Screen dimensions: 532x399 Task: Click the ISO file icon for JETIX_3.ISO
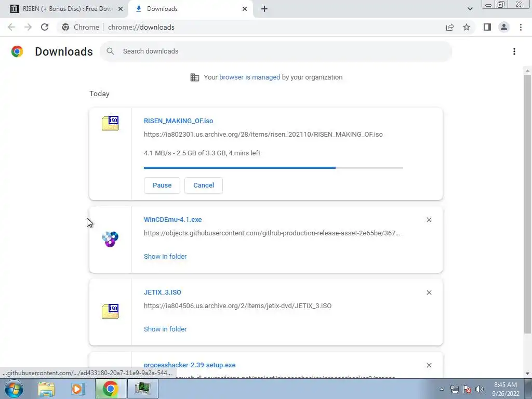(110, 311)
